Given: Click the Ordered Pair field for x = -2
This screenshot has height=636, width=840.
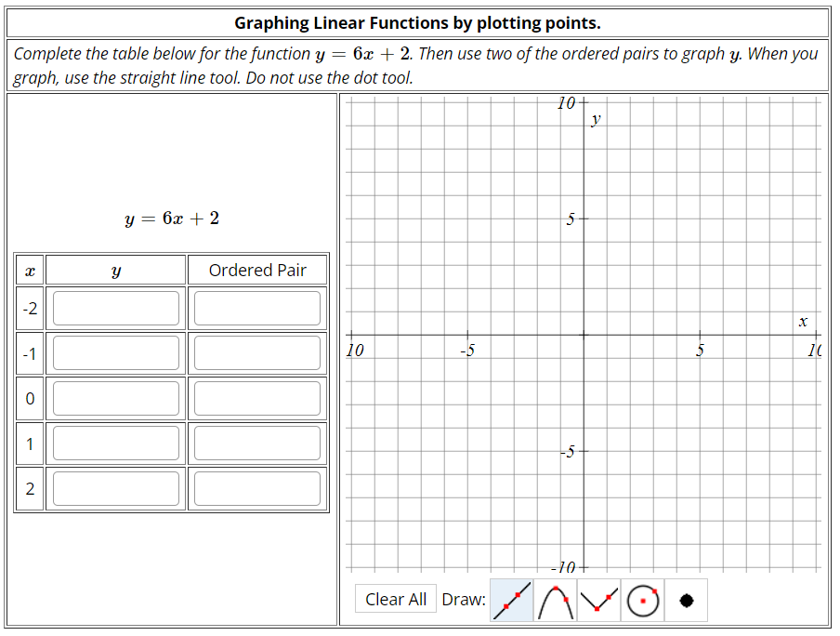Looking at the screenshot, I should (257, 308).
